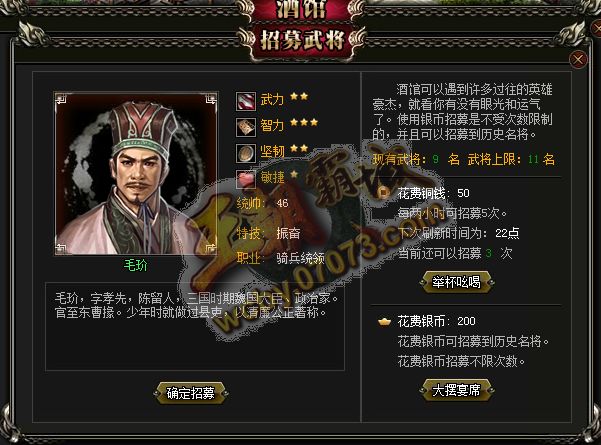
Task: Click the 举杯吆喝 copper recruit button
Action: click(456, 282)
